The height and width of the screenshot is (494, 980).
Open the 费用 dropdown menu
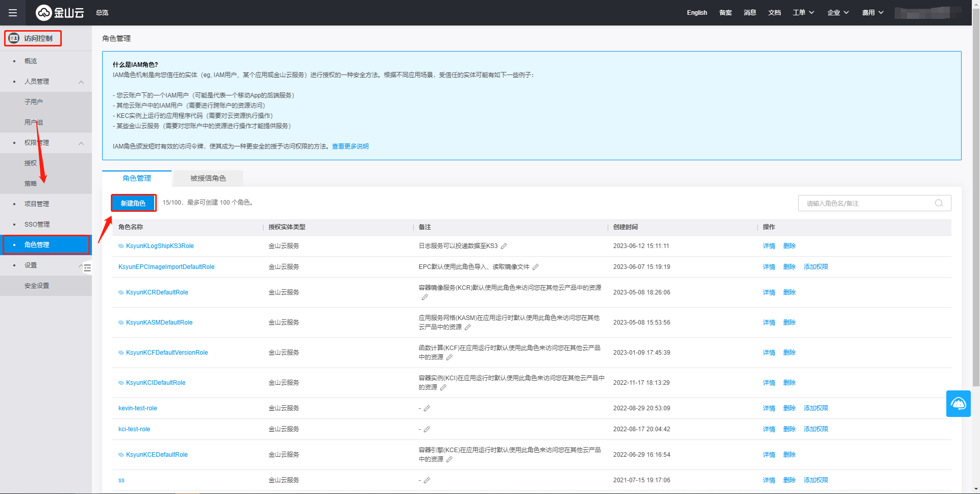[x=873, y=13]
